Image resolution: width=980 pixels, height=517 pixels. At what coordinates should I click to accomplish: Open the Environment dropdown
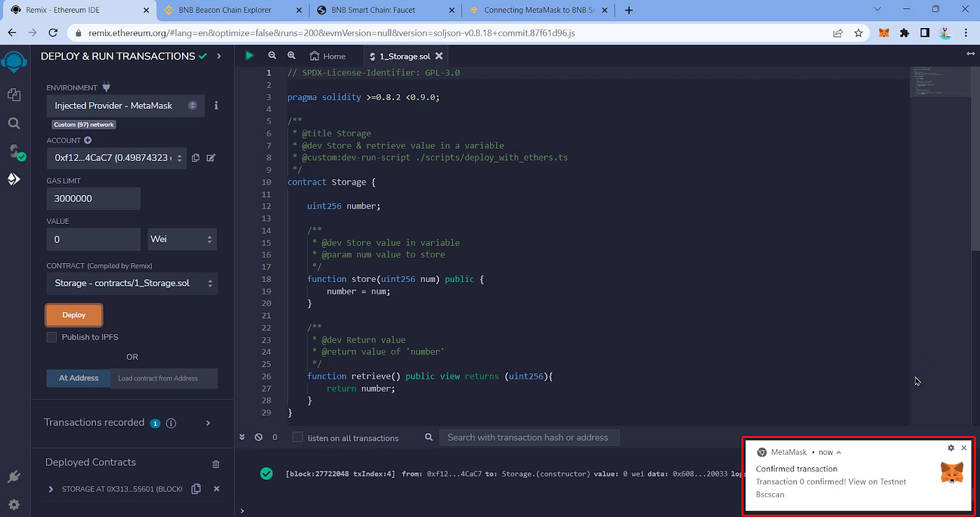(125, 106)
